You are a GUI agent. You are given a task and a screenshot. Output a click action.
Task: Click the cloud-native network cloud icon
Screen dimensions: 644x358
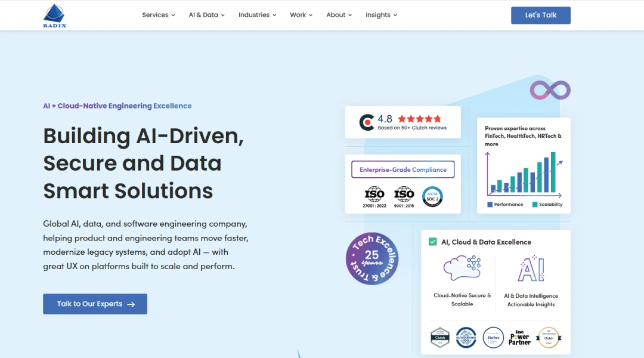coord(462,268)
